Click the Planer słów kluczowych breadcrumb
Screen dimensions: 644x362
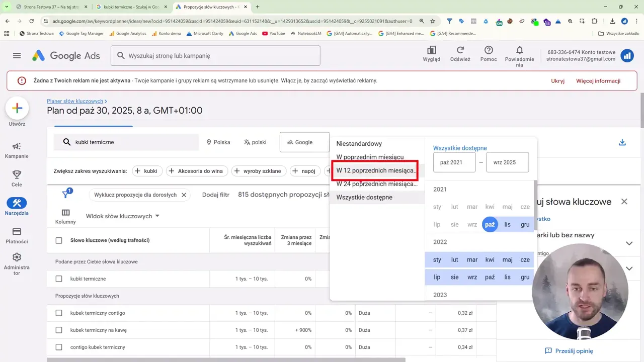click(x=75, y=101)
